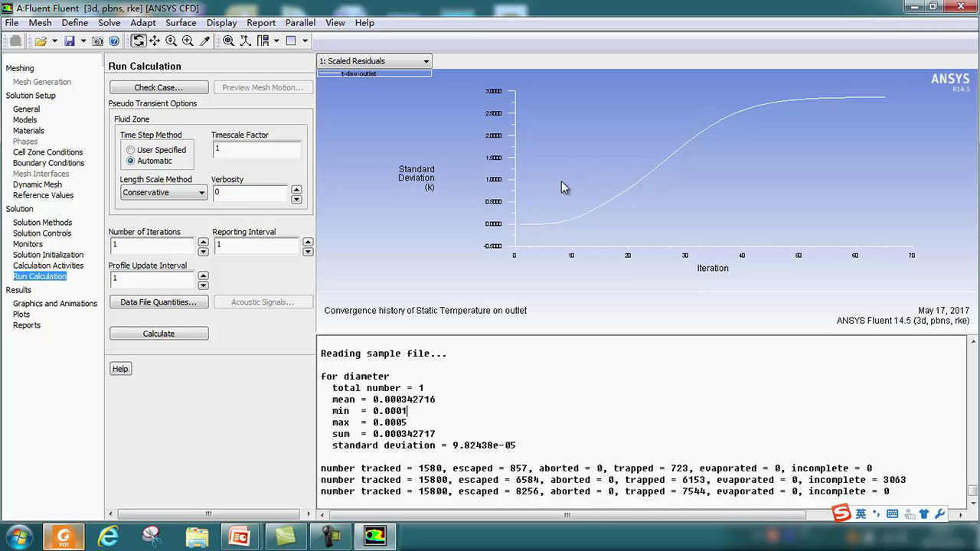This screenshot has height=551, width=980.
Task: Click the Check Case button
Action: click(159, 87)
